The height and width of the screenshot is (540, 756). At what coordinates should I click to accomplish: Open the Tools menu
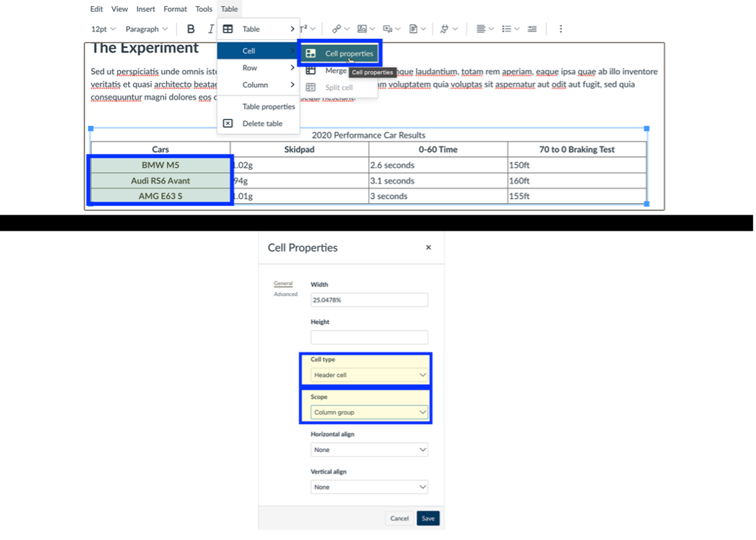click(x=203, y=9)
